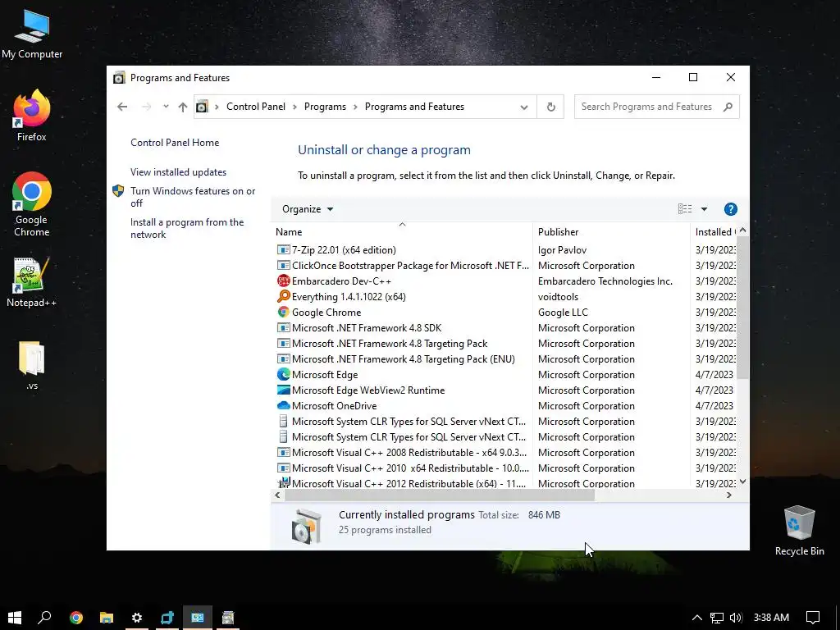Click the refresh button in address bar
Image resolution: width=840 pixels, height=630 pixels.
(x=550, y=107)
